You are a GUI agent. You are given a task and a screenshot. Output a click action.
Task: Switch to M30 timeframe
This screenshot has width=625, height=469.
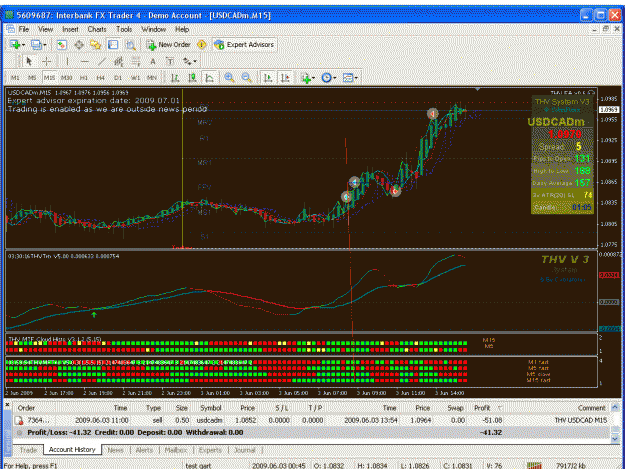[67, 78]
